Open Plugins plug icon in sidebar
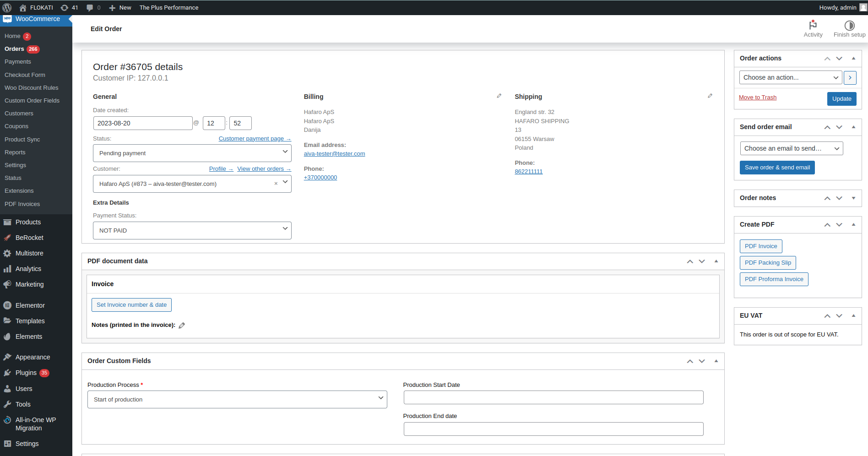 7,373
